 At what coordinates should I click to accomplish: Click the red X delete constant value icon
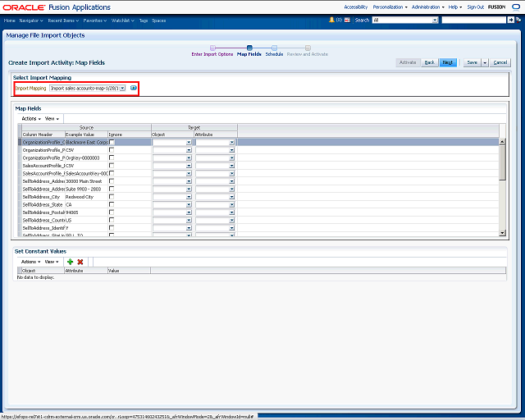pos(80,261)
